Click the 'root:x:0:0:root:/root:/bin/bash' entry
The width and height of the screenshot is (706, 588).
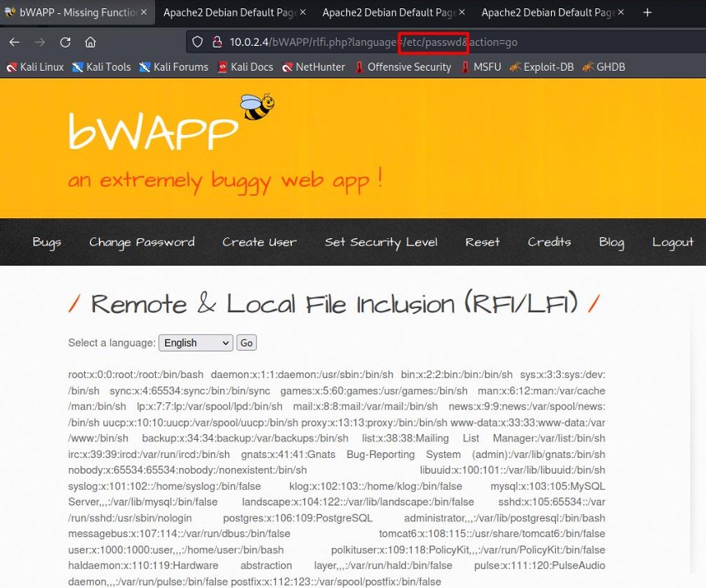coord(136,375)
